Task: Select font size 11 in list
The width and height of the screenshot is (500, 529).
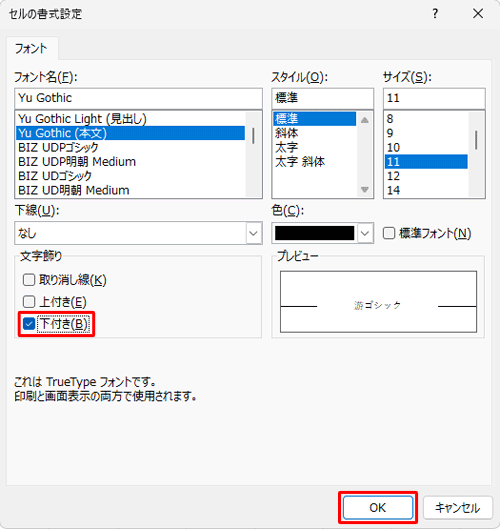Action: tap(426, 162)
